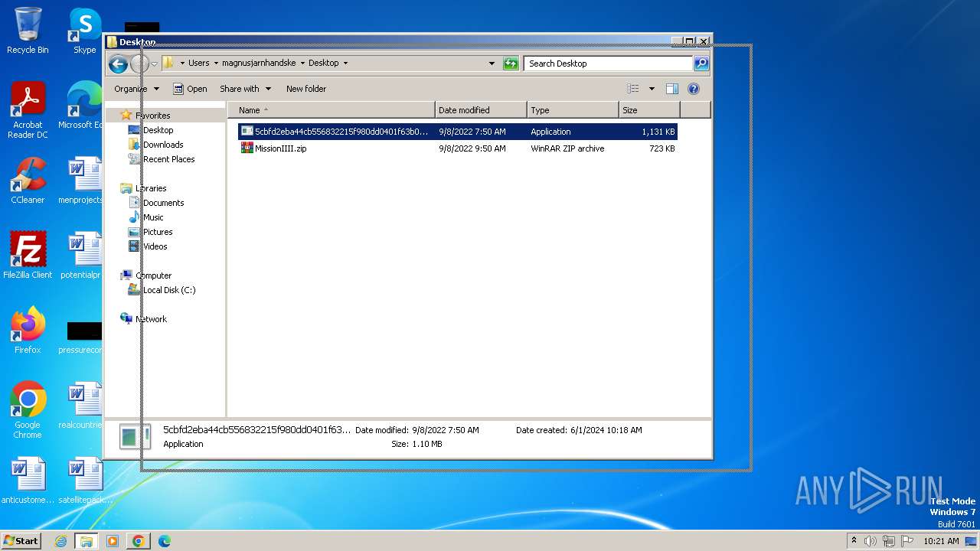Viewport: 980px width, 551px height.
Task: Open the Videos library
Action: point(155,246)
